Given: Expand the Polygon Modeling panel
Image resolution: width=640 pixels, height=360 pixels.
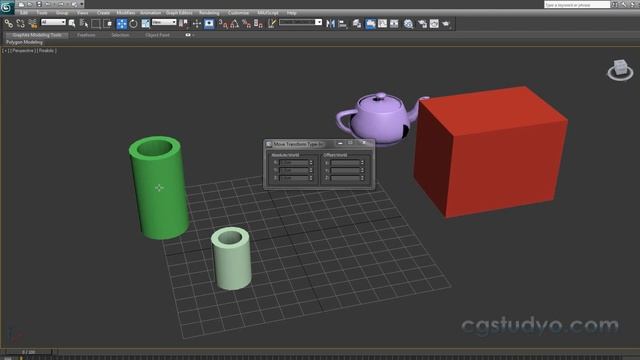Looking at the screenshot, I should click(x=24, y=42).
